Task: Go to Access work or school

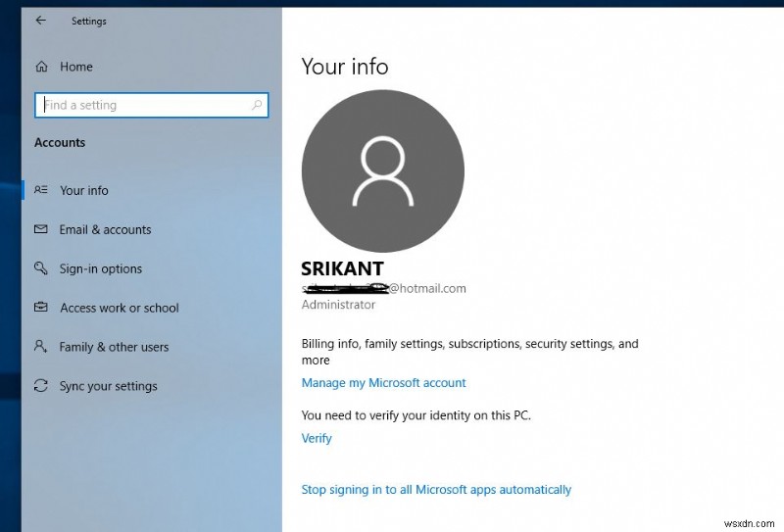Action: [x=120, y=308]
